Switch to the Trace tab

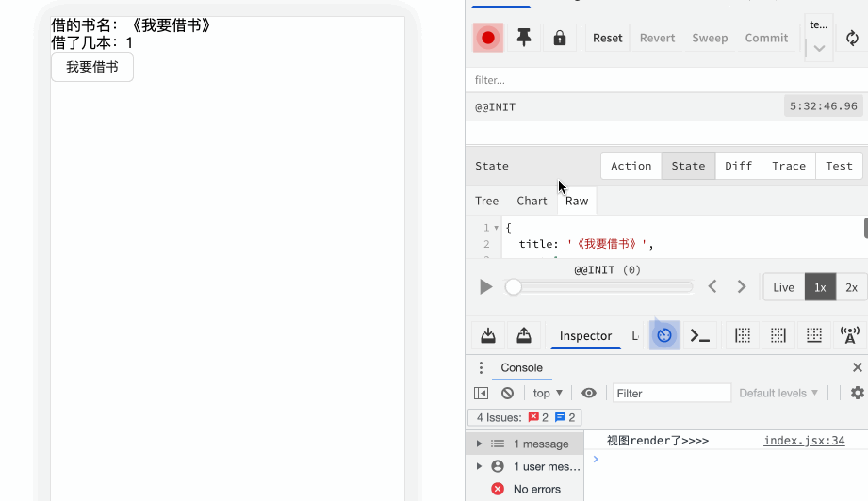click(789, 166)
